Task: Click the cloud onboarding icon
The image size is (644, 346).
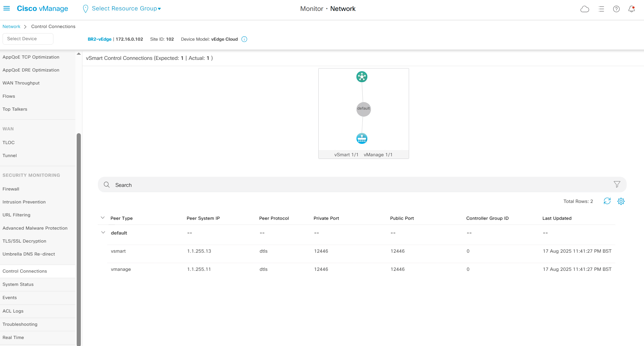Action: pyautogui.click(x=585, y=9)
